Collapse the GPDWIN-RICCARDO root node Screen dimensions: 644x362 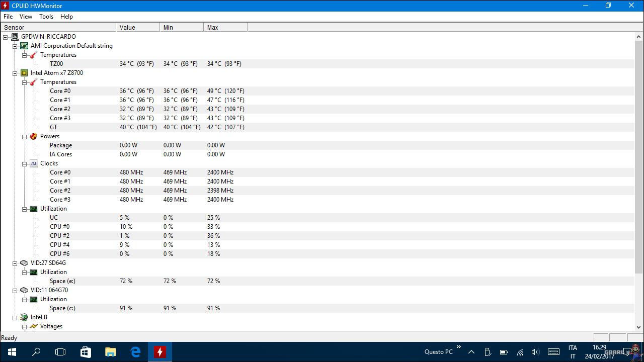[6, 37]
